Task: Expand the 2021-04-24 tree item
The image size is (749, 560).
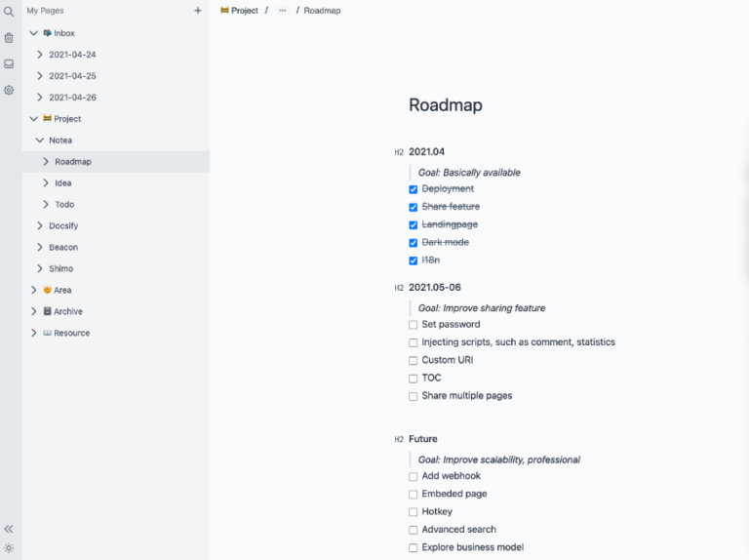Action: click(40, 55)
